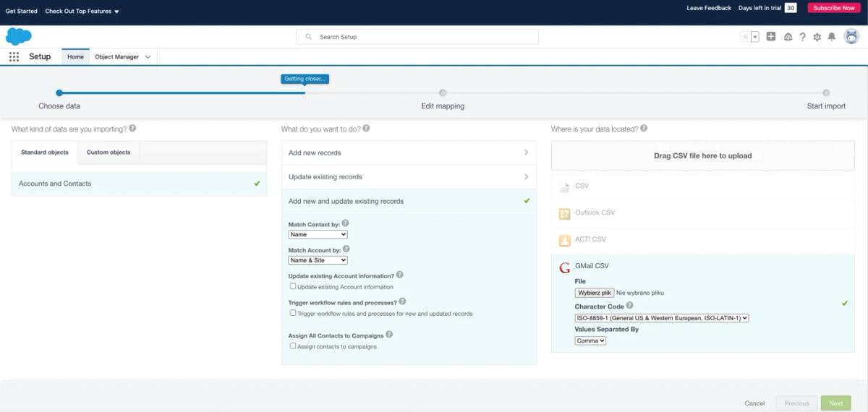This screenshot has width=868, height=412.
Task: Open the Character Code dropdown
Action: tap(662, 317)
